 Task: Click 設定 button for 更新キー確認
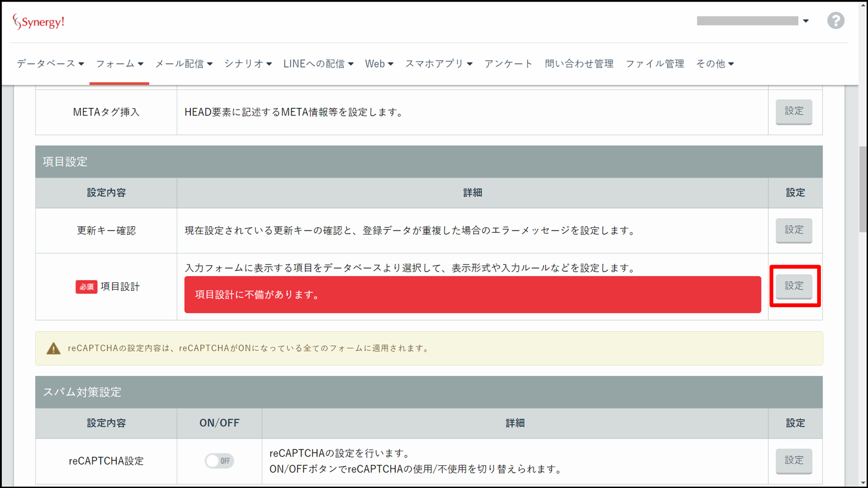coord(793,230)
